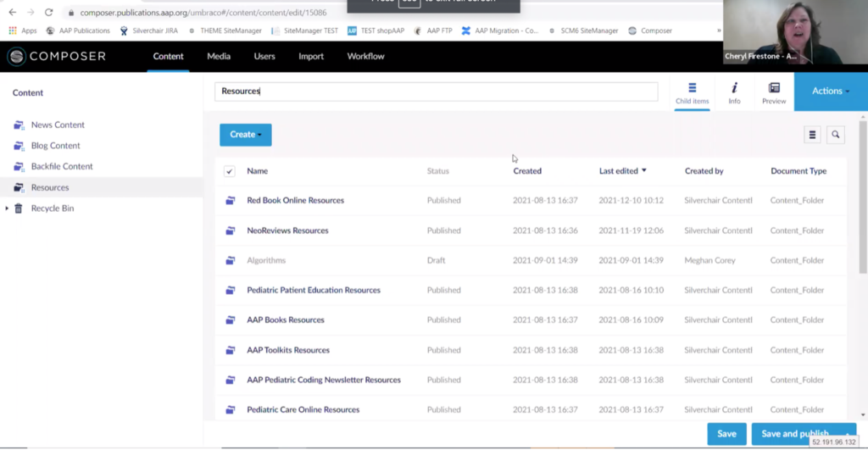The width and height of the screenshot is (868, 450).
Task: Click News Content folder icon in sidebar
Action: (19, 125)
